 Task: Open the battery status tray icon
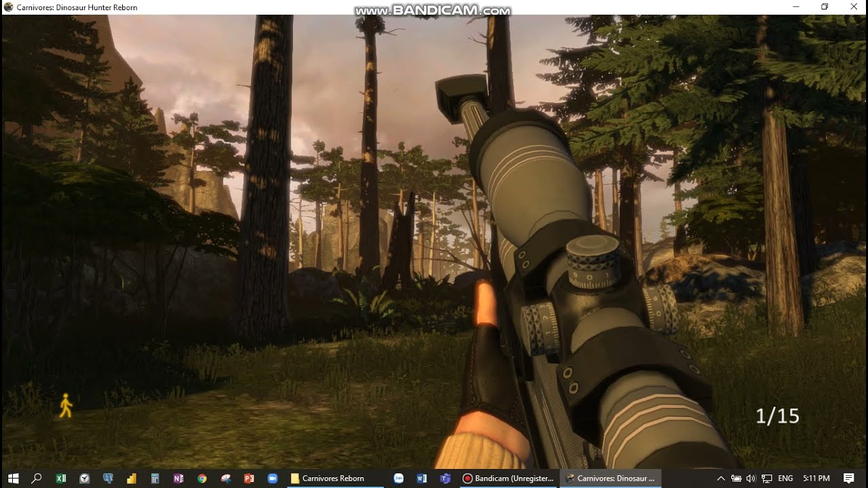(736, 478)
